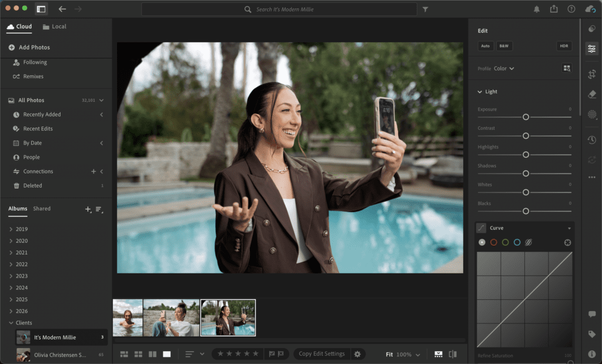The height and width of the screenshot is (364, 602).
Task: Show the Versions history panel
Action: (x=592, y=140)
